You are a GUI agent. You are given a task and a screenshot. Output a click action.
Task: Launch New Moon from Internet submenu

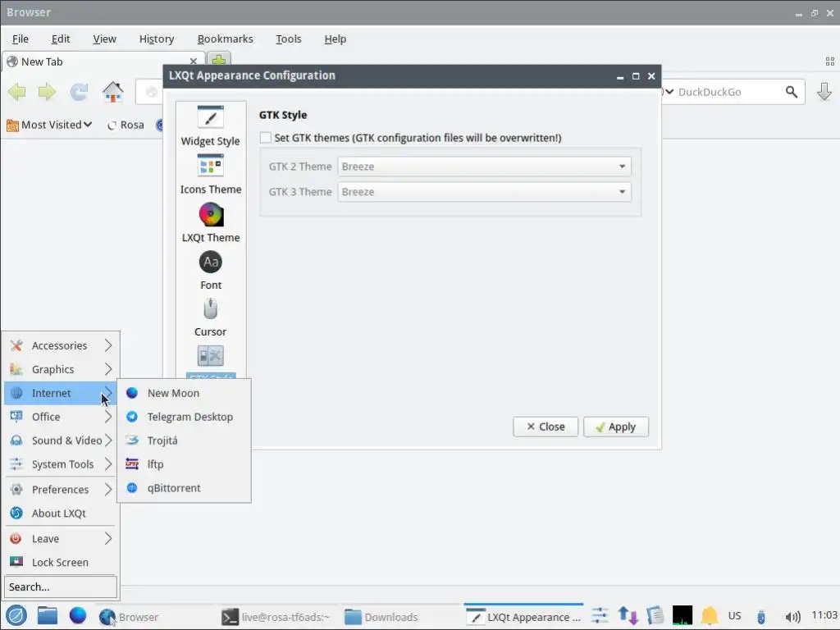[184, 393]
